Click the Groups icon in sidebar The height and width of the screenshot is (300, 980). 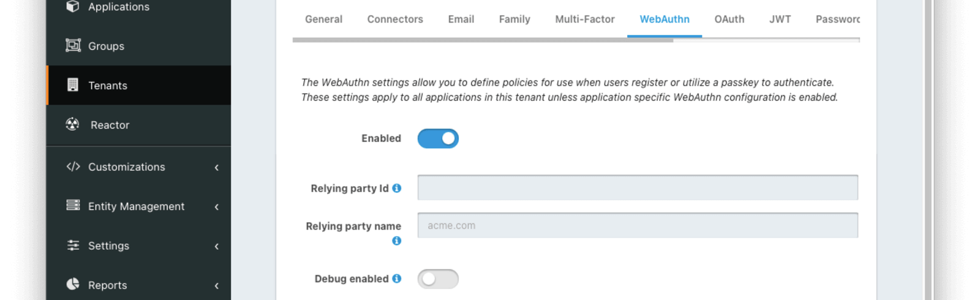[x=73, y=45]
